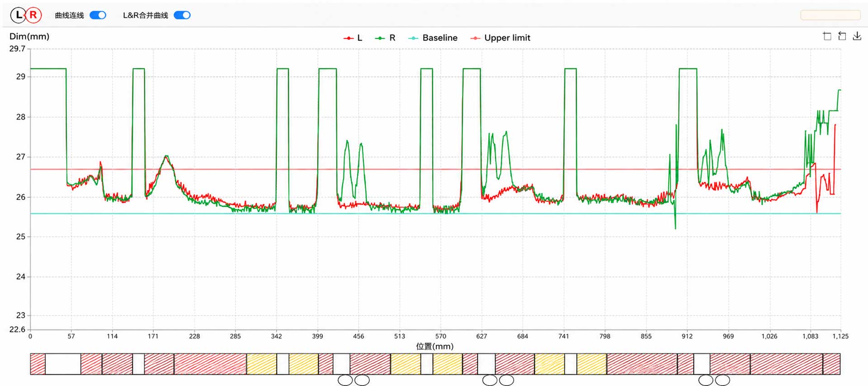Image resolution: width=868 pixels, height=386 pixels.
Task: Click the x-axis tick label 342
Action: click(x=276, y=336)
